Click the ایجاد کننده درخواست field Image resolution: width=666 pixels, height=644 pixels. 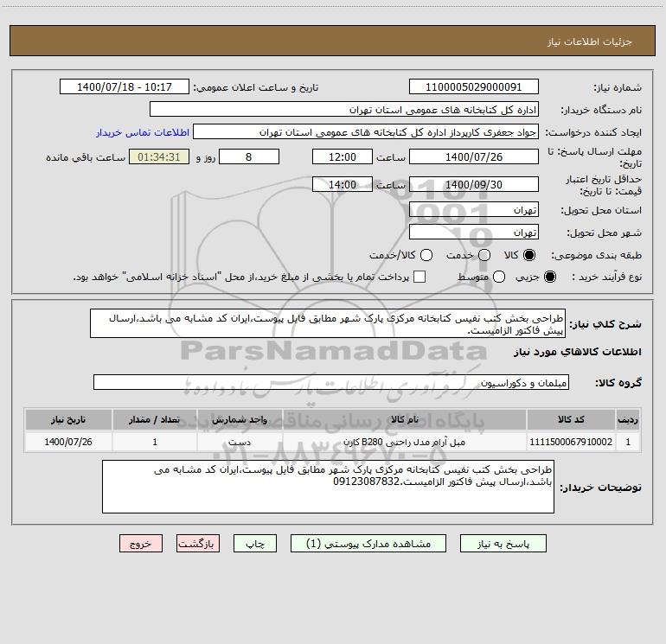click(x=366, y=132)
